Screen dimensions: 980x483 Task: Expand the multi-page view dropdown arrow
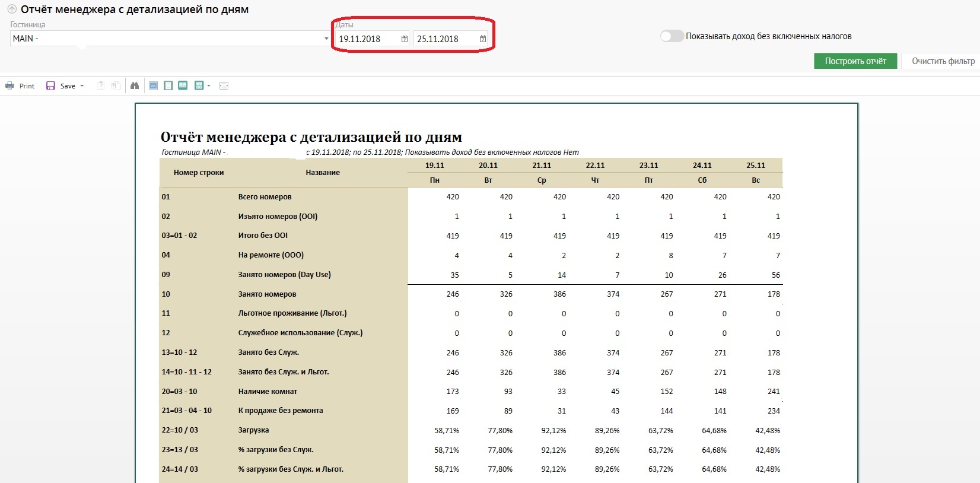pyautogui.click(x=209, y=86)
